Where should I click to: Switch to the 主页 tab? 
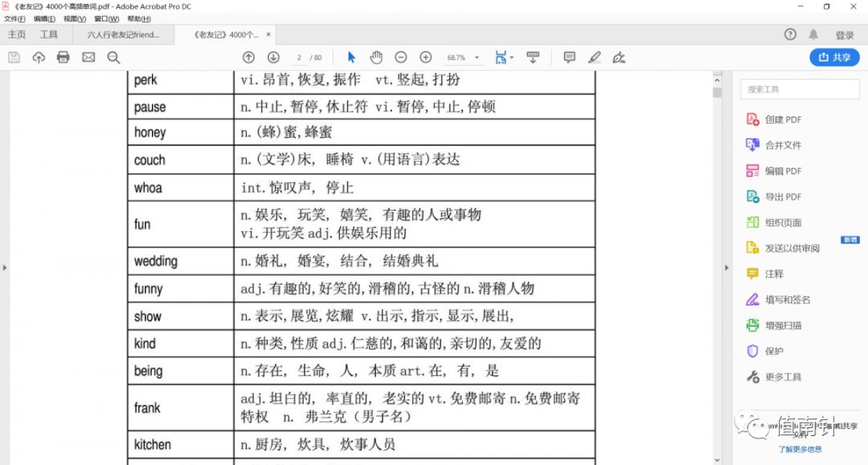click(17, 35)
